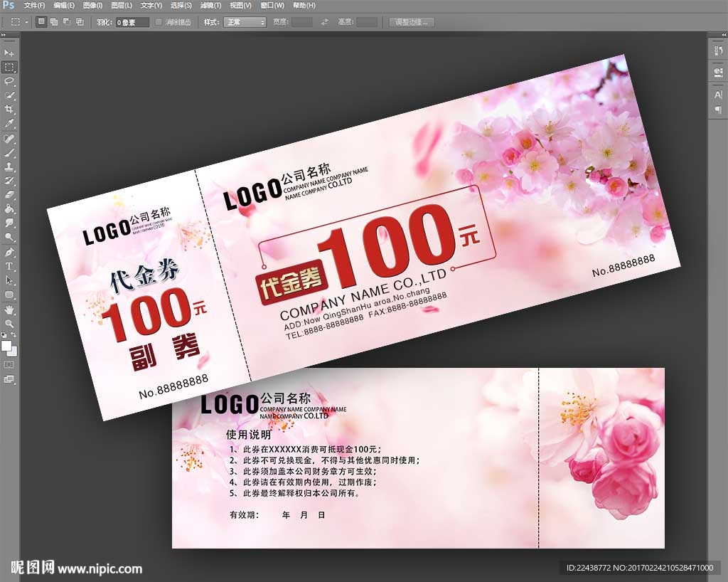Expand the left toolbox panel
728x582 pixels.
(4, 35)
